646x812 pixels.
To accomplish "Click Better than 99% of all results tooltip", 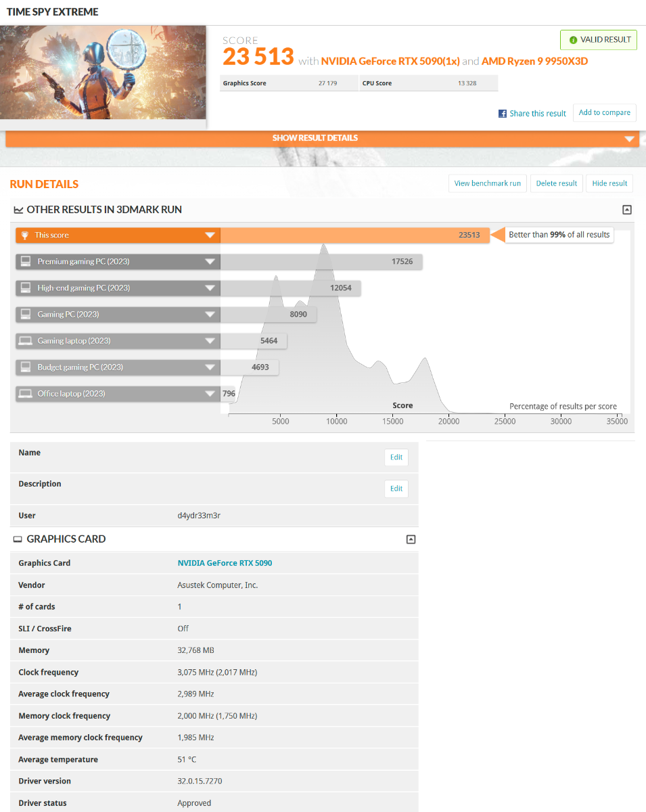I will click(x=559, y=235).
